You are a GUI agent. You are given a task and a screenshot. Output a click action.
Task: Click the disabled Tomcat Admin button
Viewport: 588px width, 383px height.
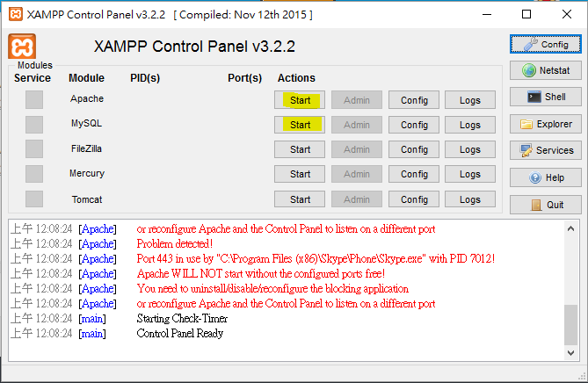pyautogui.click(x=357, y=199)
